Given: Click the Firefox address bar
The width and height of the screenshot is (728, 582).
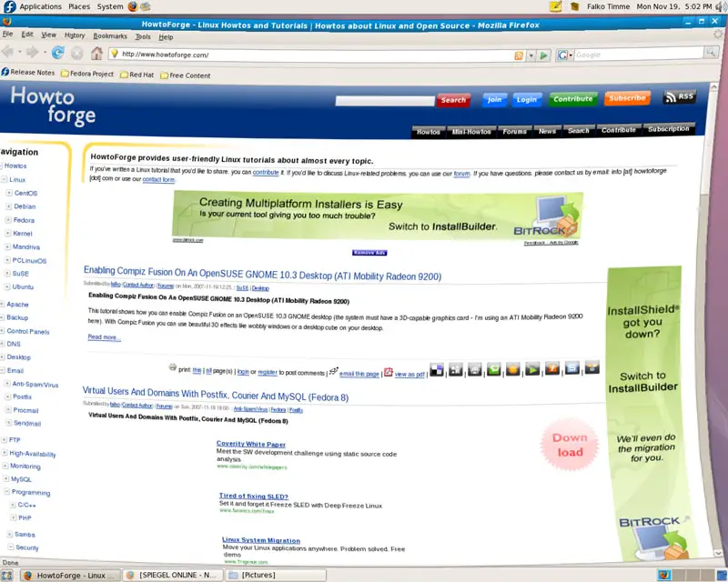Looking at the screenshot, I should coord(316,55).
